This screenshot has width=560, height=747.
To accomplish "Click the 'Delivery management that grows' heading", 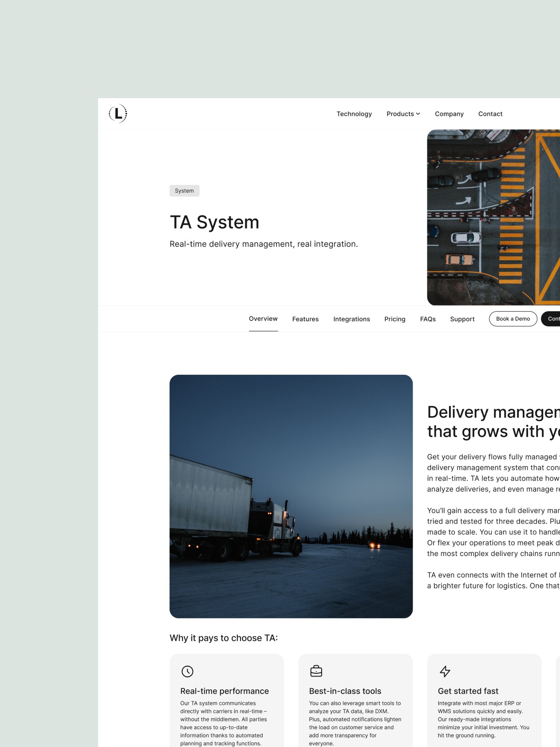I will tap(493, 421).
